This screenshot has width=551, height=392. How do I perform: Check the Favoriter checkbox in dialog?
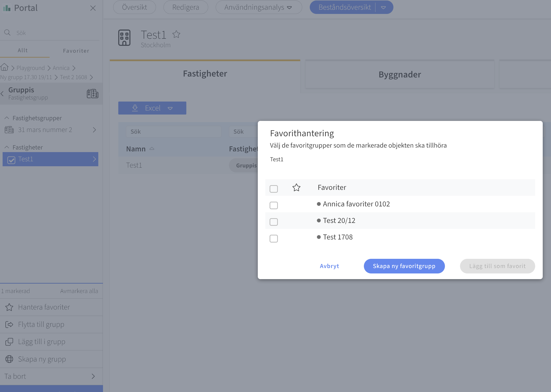[274, 188]
